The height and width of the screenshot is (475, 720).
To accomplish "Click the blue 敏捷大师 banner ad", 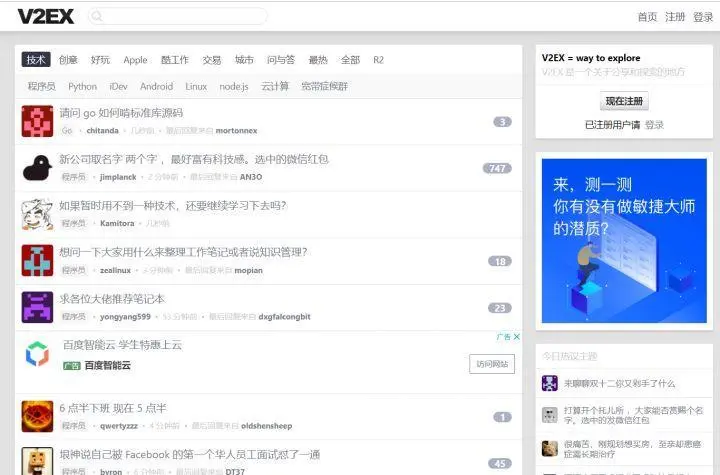I will tap(624, 241).
